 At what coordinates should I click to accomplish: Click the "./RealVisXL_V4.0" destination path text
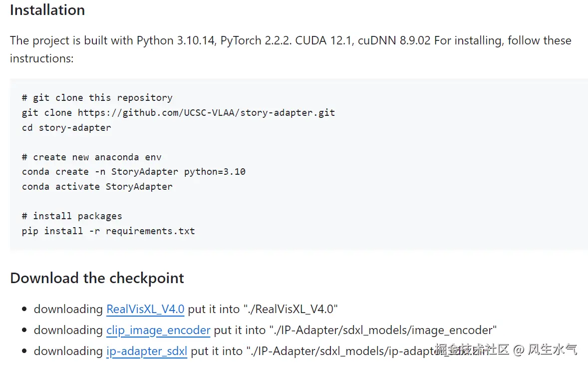coord(291,309)
